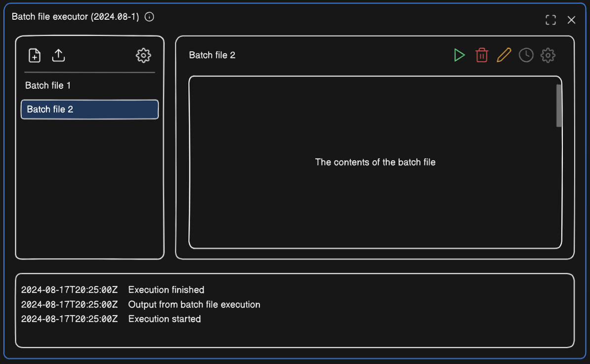Run Batch file 2 with the play icon
This screenshot has width=590, height=364.
coord(459,55)
